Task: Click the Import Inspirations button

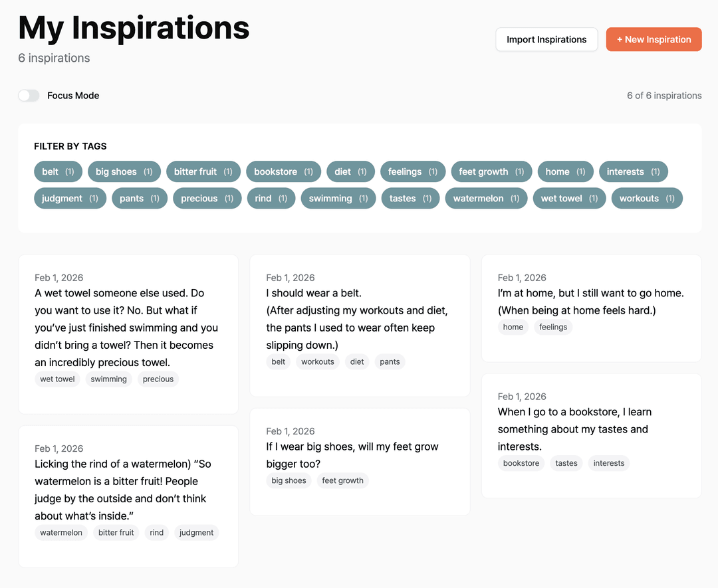Action: [x=546, y=39]
